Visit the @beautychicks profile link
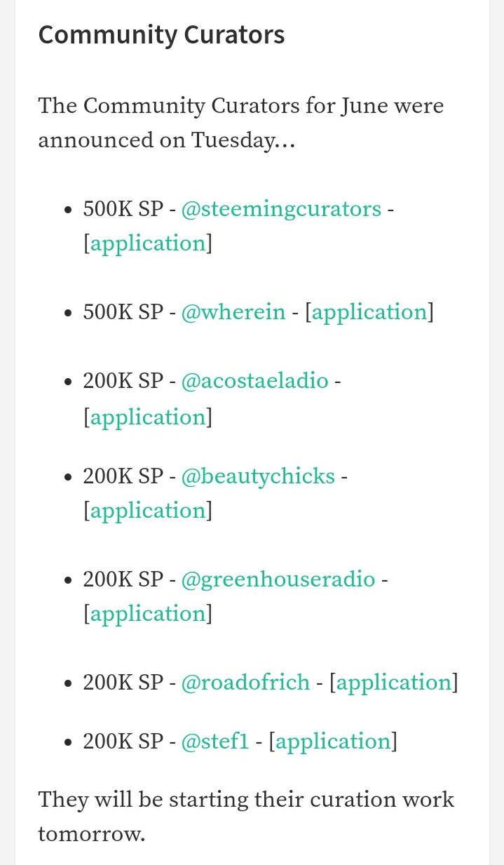 [x=258, y=476]
